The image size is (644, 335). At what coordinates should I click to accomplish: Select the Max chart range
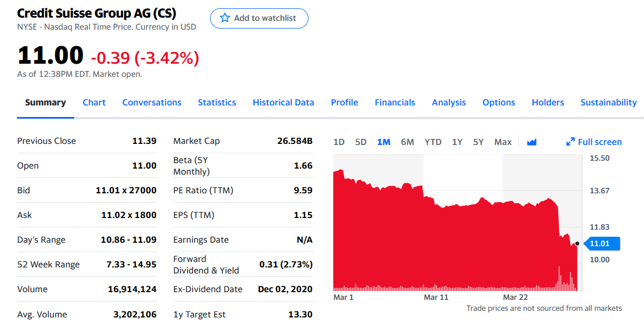503,142
